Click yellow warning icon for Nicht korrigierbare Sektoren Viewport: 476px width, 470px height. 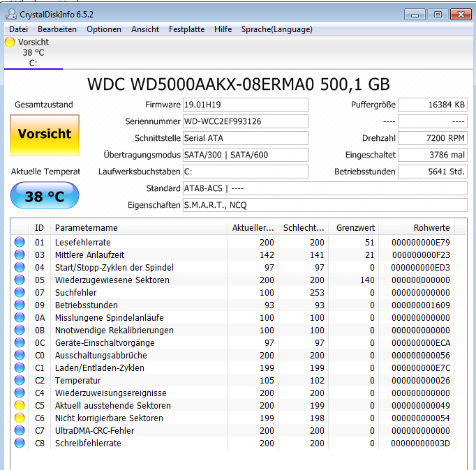[20, 418]
